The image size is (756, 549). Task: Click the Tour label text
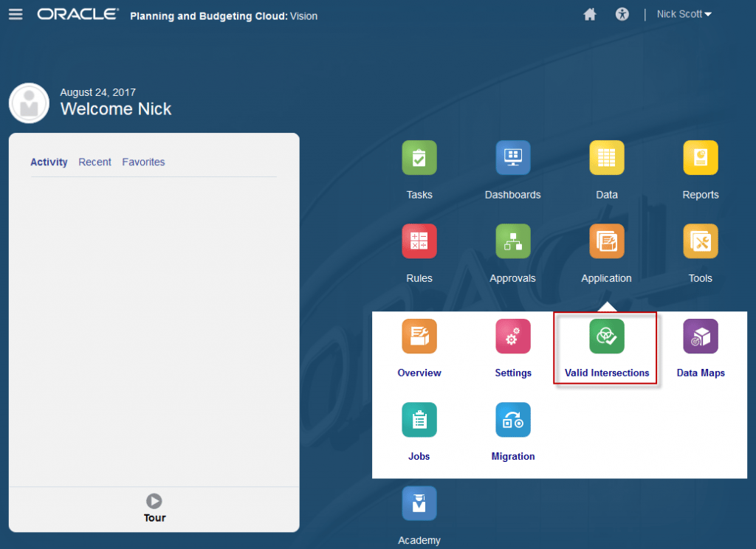pyautogui.click(x=154, y=518)
